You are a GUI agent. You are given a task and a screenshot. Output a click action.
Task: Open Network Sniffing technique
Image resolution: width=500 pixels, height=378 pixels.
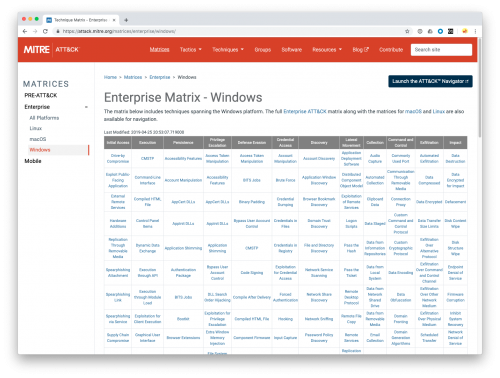pos(319,319)
